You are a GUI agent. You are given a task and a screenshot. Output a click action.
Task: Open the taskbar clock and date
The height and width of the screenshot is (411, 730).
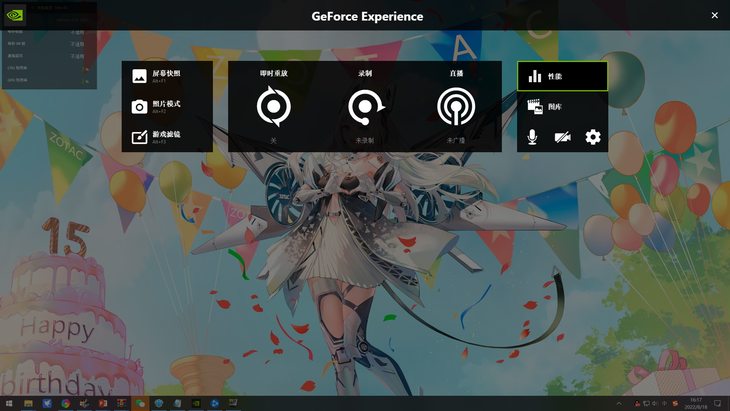point(696,404)
